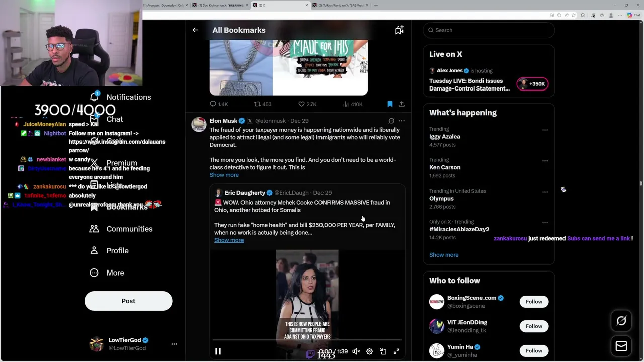Expand Eric Daugherty quote with Show more
This screenshot has height=362, width=644.
[x=229, y=240]
